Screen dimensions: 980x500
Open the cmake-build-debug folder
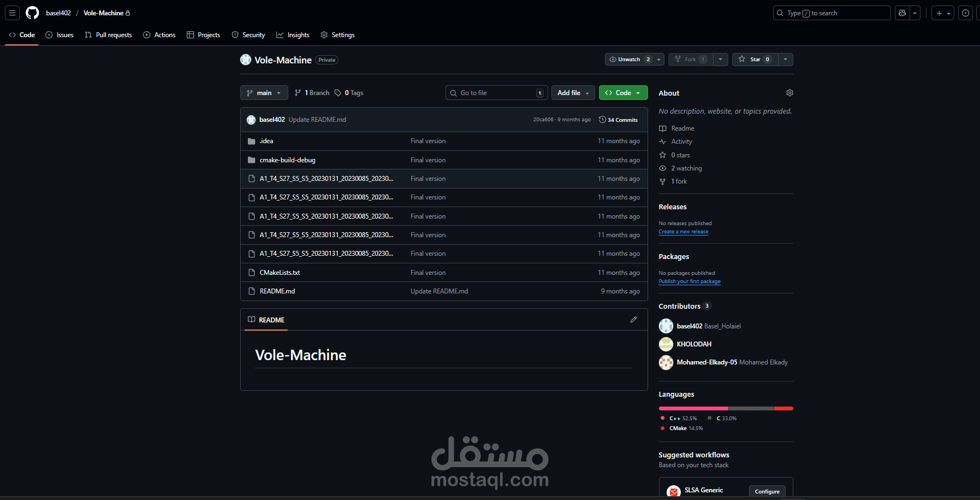(288, 160)
